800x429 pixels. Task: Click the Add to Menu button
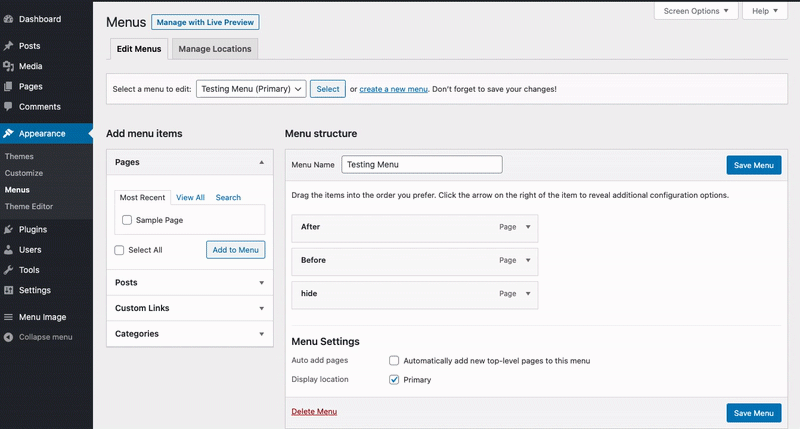(x=236, y=250)
